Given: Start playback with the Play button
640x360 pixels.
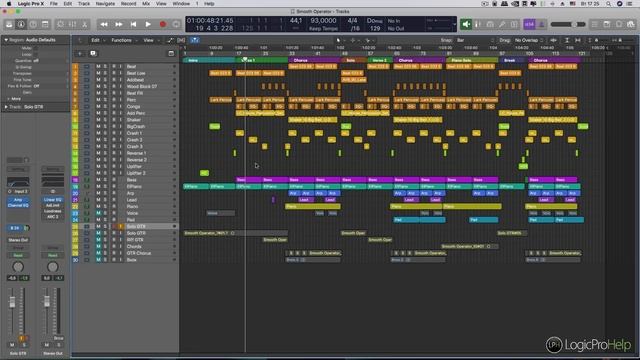Looking at the screenshot, I should (x=148, y=24).
